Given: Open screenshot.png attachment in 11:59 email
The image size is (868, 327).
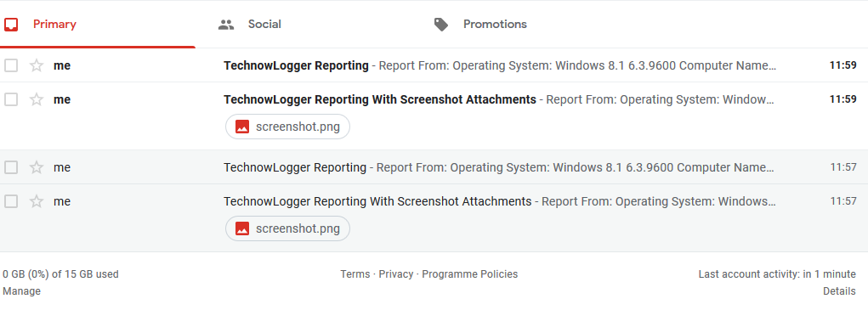Looking at the screenshot, I should [287, 127].
